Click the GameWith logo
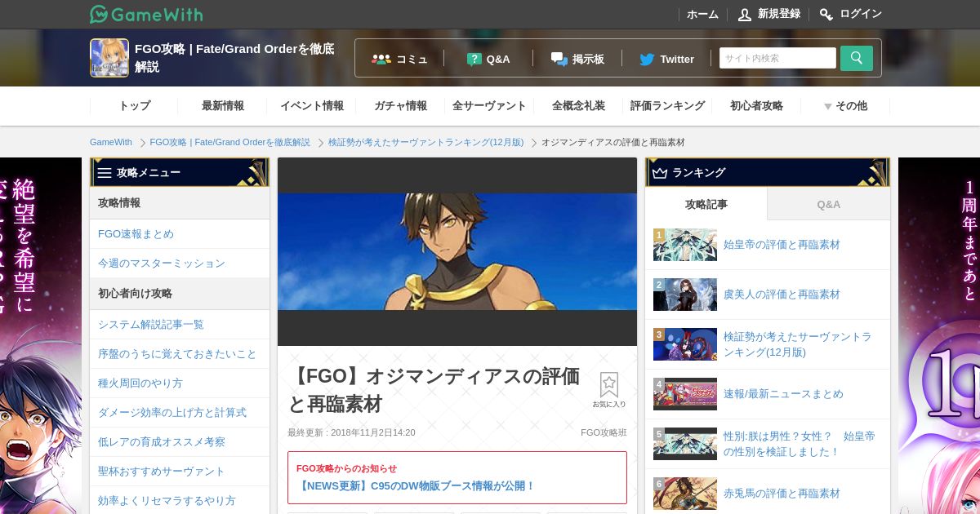This screenshot has width=980, height=514. click(146, 14)
